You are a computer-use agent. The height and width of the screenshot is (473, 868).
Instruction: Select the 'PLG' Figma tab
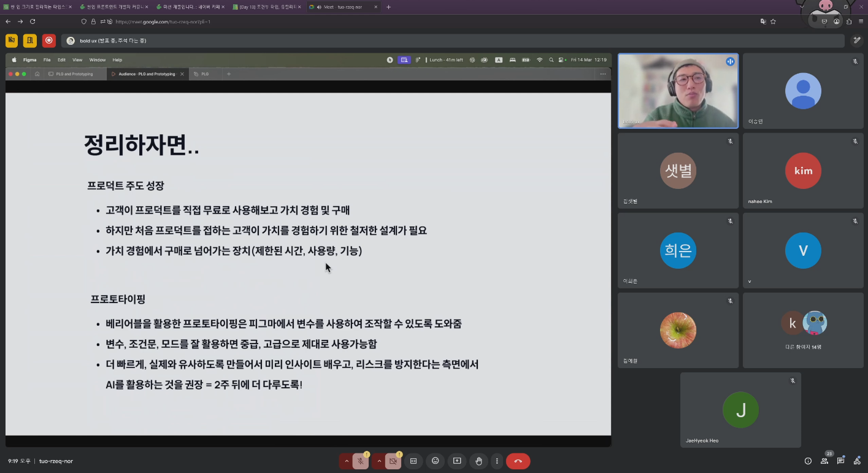204,74
